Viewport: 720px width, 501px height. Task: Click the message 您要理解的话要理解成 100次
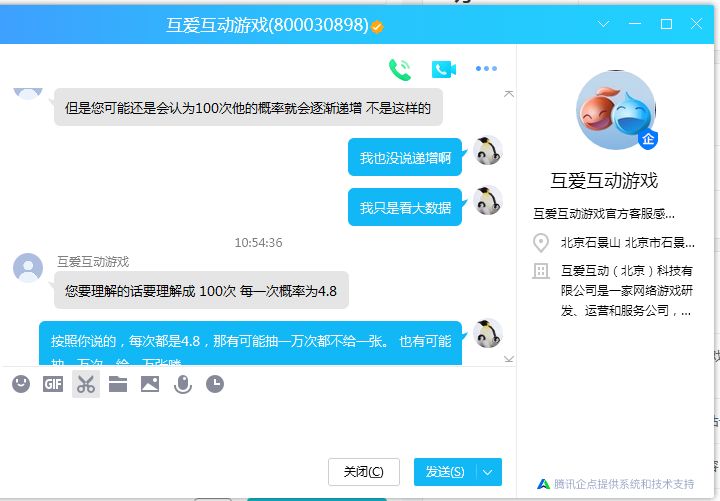(x=202, y=291)
